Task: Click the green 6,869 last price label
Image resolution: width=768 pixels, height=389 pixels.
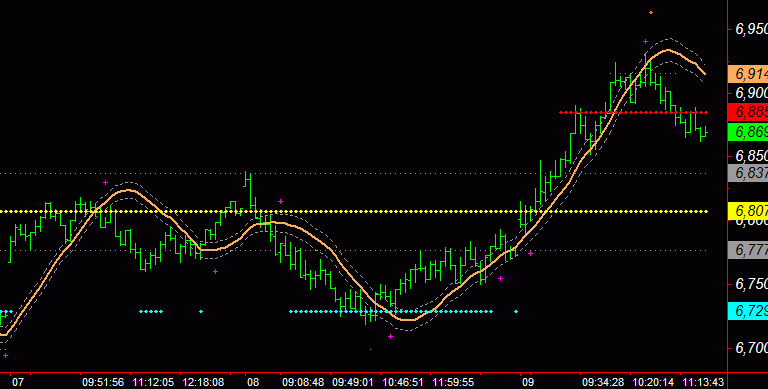Action: 748,132
